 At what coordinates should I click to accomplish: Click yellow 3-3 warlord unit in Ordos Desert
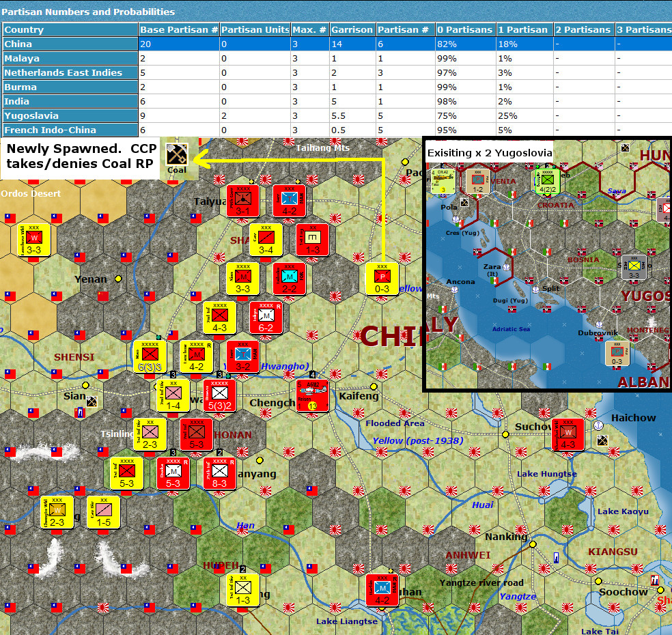pyautogui.click(x=34, y=240)
